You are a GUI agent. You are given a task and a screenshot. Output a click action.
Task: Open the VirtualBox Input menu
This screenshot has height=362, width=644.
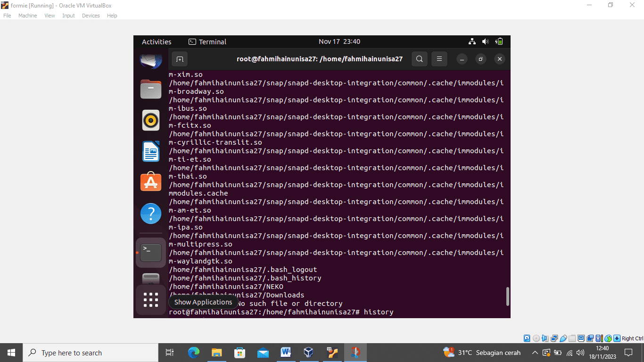(68, 16)
